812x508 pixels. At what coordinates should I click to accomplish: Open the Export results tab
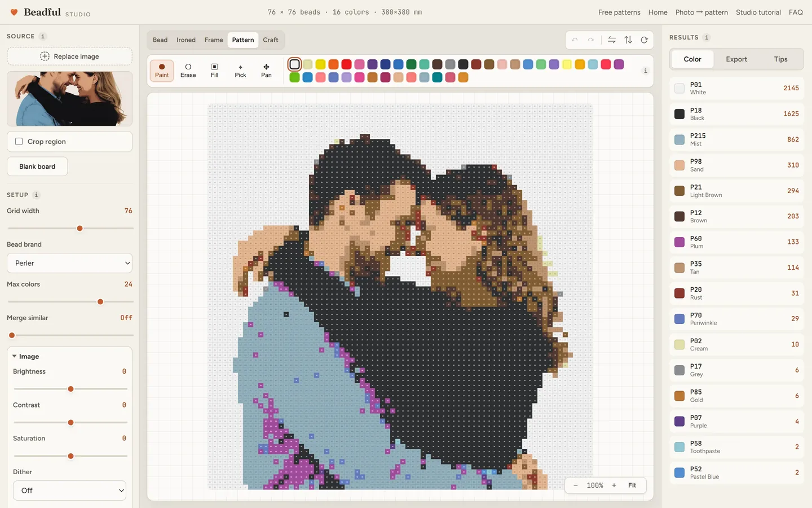(736, 59)
